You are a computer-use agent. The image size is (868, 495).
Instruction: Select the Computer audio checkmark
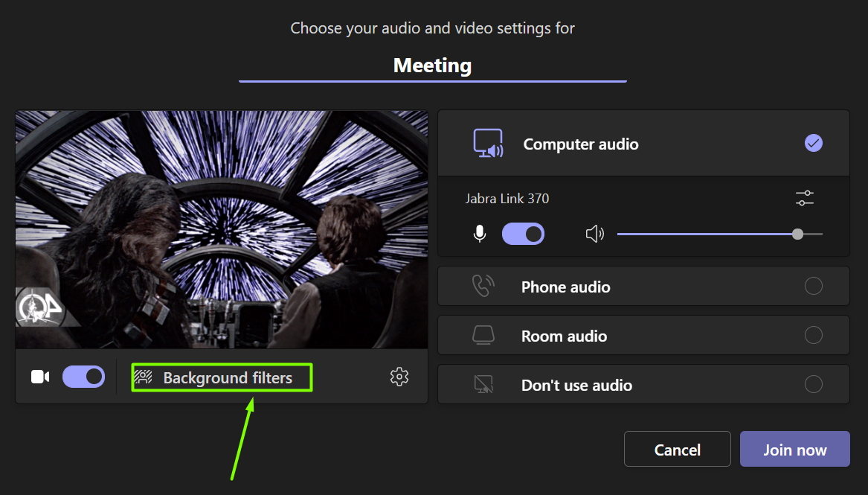pyautogui.click(x=813, y=144)
